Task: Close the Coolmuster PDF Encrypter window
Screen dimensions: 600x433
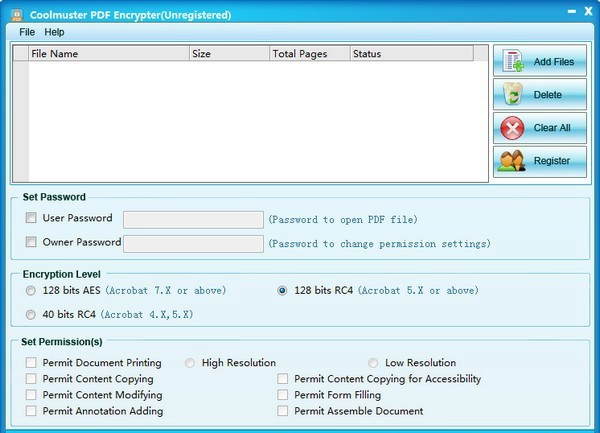Action: 588,11
